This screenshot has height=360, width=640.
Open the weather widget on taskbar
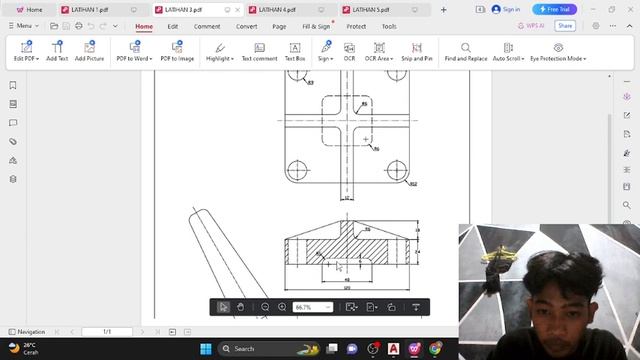coord(24,349)
